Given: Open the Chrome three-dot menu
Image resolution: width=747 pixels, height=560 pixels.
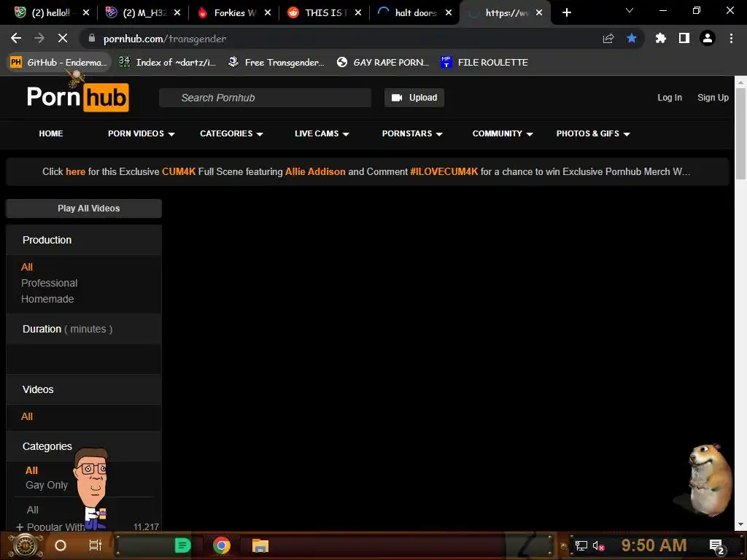Looking at the screenshot, I should click(x=731, y=38).
